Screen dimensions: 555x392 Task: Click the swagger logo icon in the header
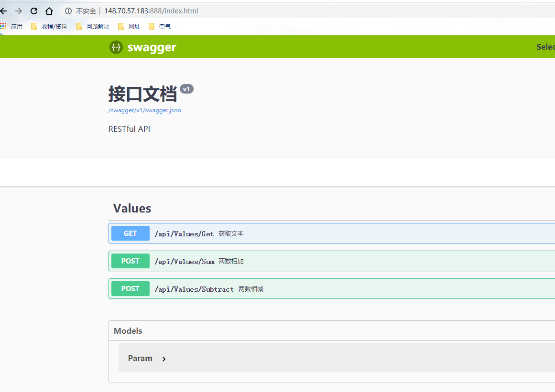click(x=116, y=47)
